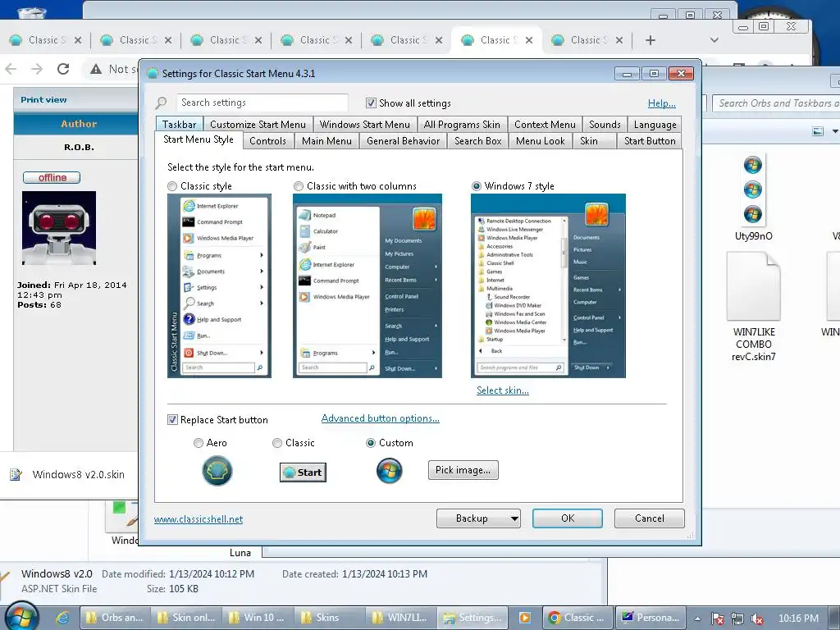Choose the Classic start button radio

(277, 442)
